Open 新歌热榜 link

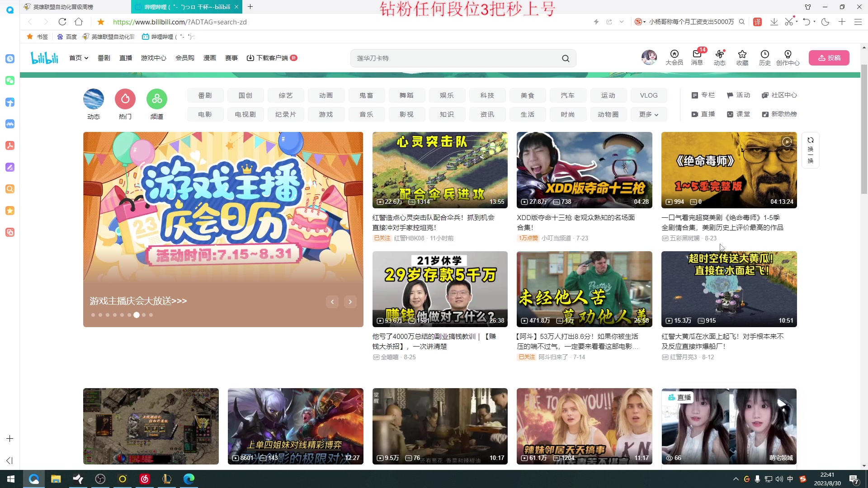[779, 114]
